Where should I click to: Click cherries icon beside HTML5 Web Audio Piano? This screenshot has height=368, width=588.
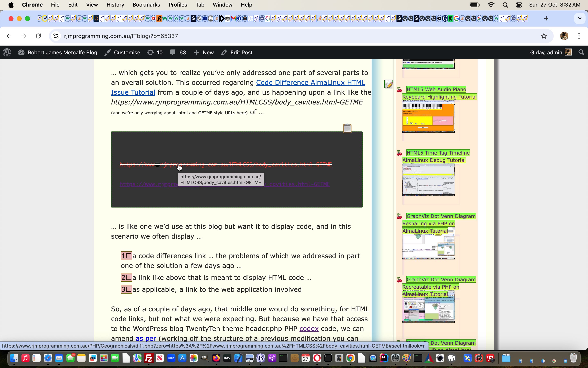tap(399, 90)
